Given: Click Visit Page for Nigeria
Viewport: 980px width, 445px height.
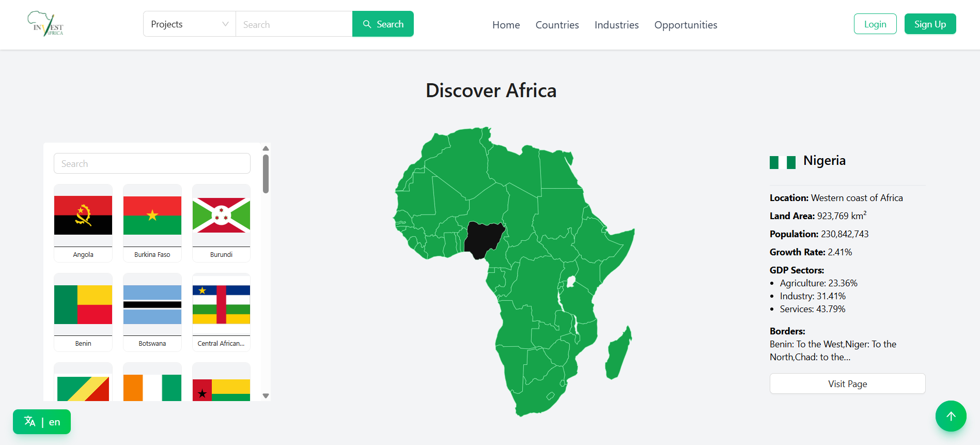Looking at the screenshot, I should click(847, 383).
